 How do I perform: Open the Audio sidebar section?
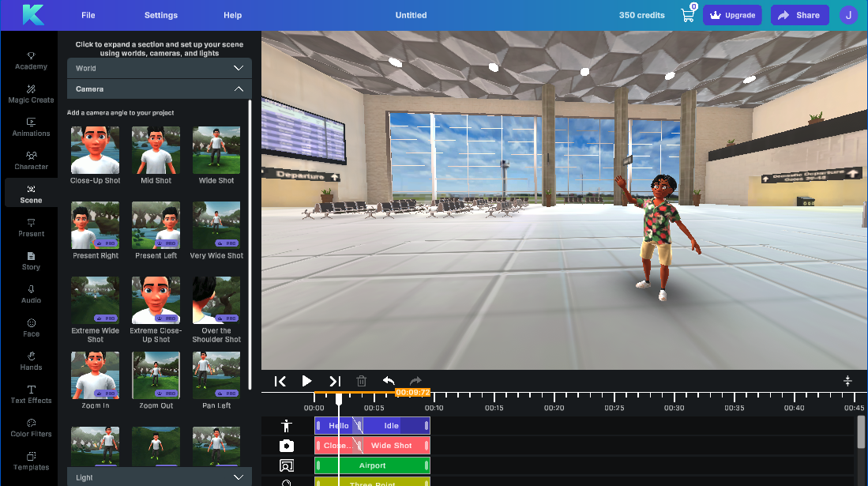click(x=31, y=294)
